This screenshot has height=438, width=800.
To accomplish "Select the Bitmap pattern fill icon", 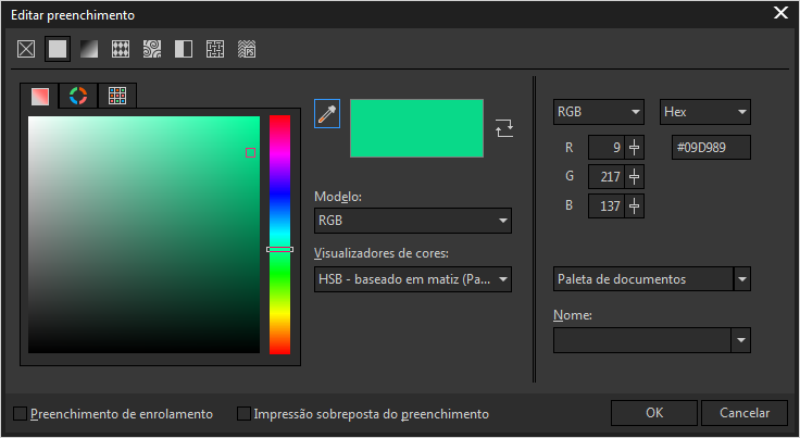I will coord(152,49).
